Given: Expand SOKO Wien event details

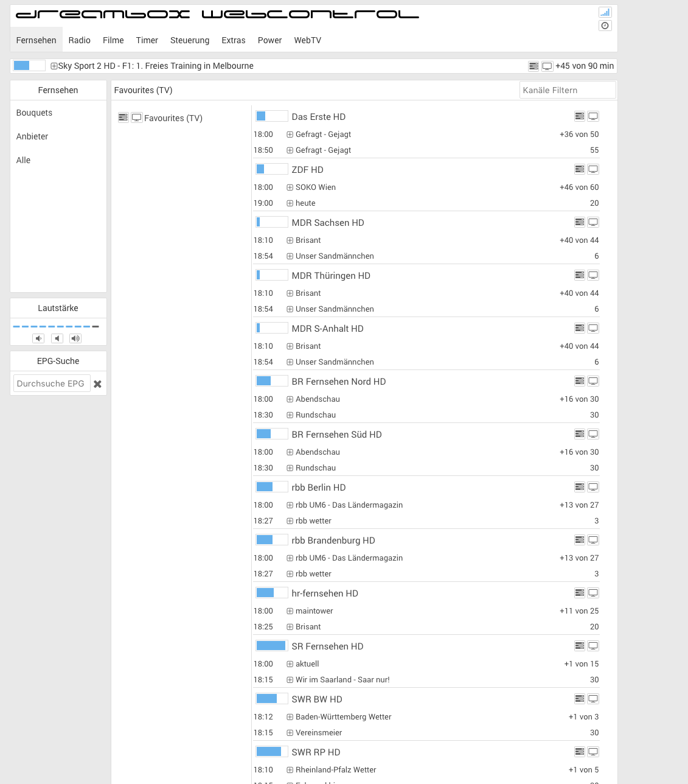Looking at the screenshot, I should click(x=290, y=187).
